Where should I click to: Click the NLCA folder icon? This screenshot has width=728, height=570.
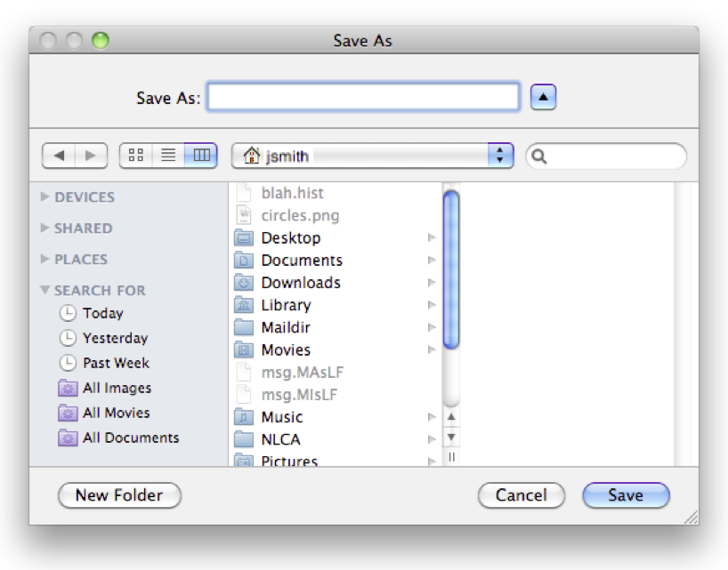(244, 439)
